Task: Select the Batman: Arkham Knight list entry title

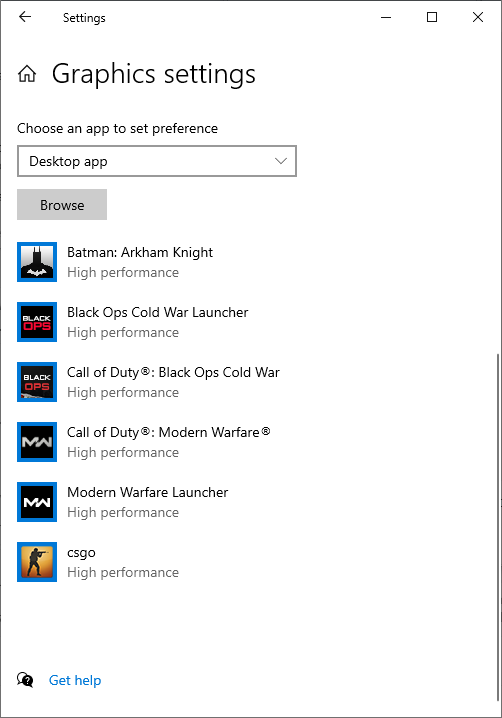Action: click(x=140, y=252)
